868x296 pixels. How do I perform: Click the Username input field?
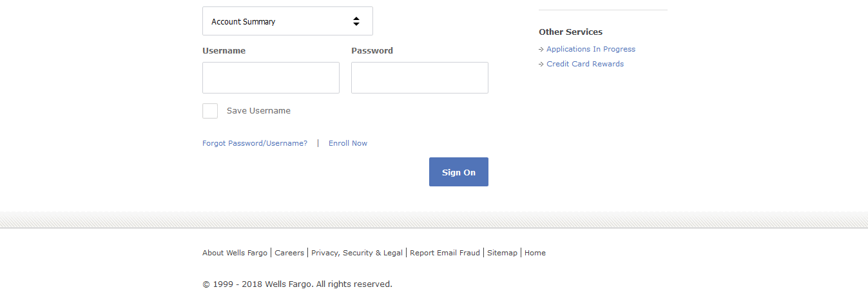pyautogui.click(x=271, y=77)
